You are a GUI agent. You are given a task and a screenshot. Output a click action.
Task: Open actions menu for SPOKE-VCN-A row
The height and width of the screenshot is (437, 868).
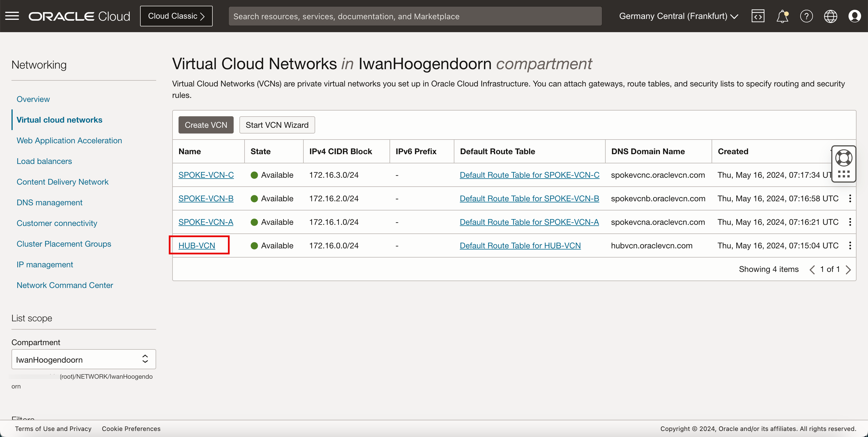coord(850,222)
